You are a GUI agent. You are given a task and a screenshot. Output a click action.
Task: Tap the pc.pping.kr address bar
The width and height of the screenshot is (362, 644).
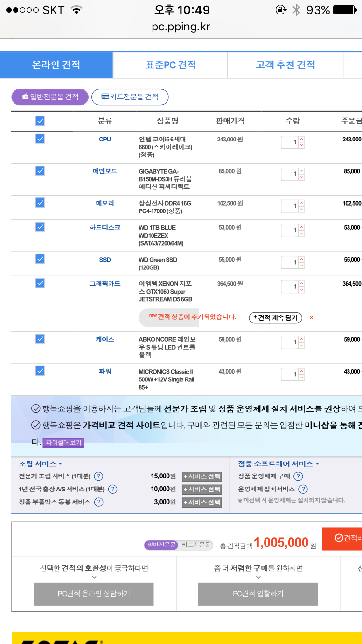[x=181, y=27]
